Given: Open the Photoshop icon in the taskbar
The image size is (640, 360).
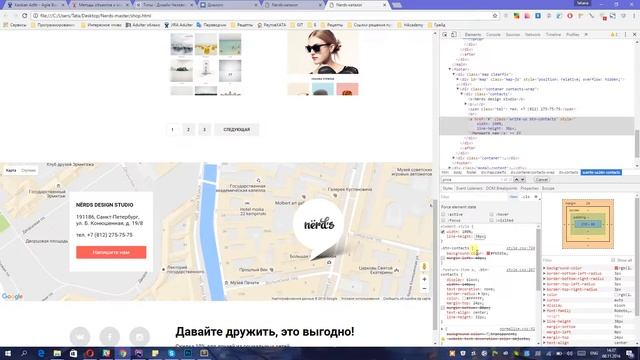Looking at the screenshot, I should click(188, 353).
